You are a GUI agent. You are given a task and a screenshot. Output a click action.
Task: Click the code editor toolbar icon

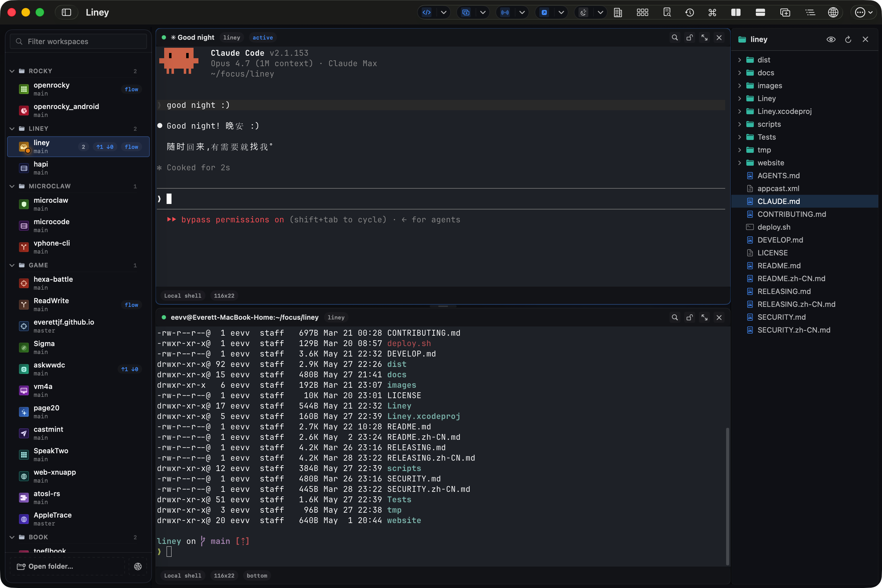[427, 12]
